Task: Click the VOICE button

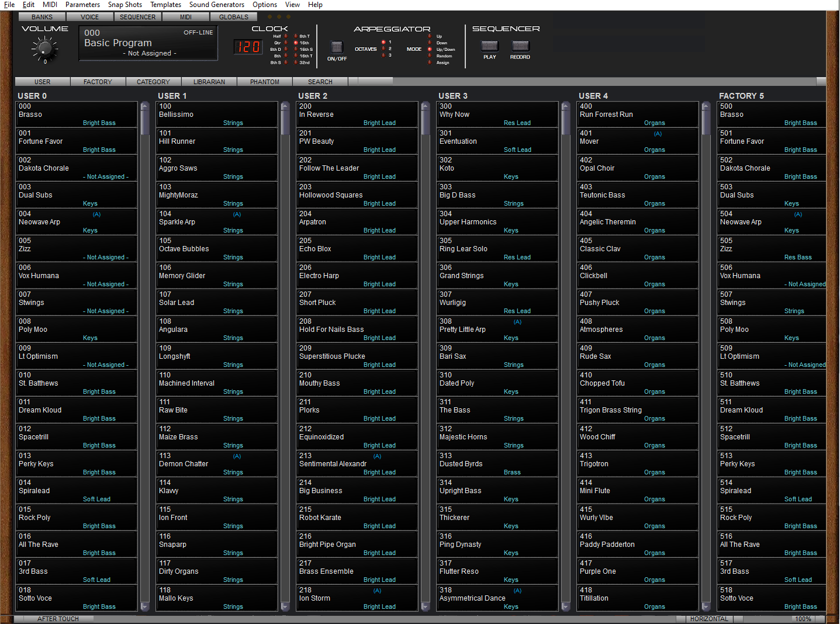Action: point(89,17)
